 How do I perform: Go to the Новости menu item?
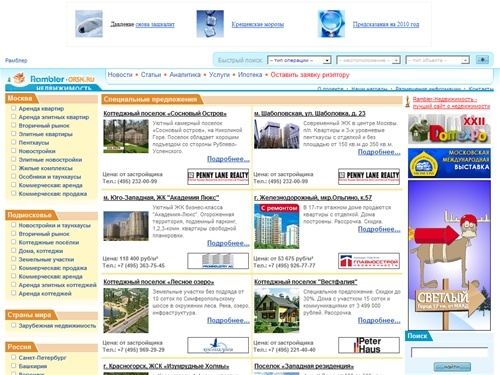pos(120,75)
